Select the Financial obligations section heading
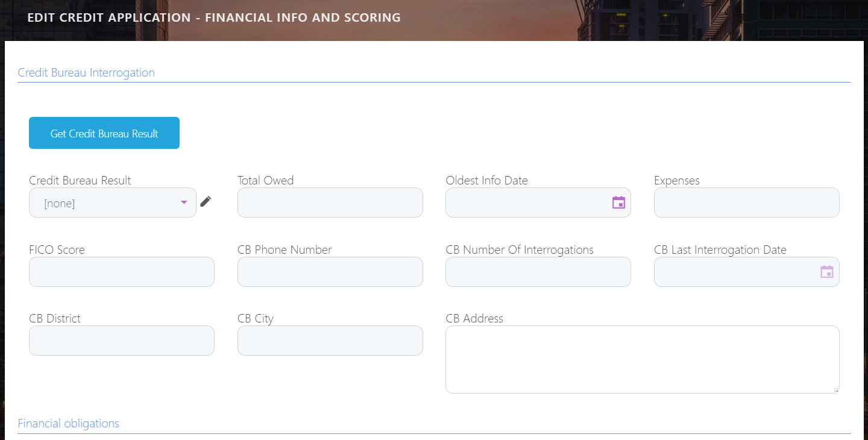This screenshot has height=440, width=868. [69, 424]
